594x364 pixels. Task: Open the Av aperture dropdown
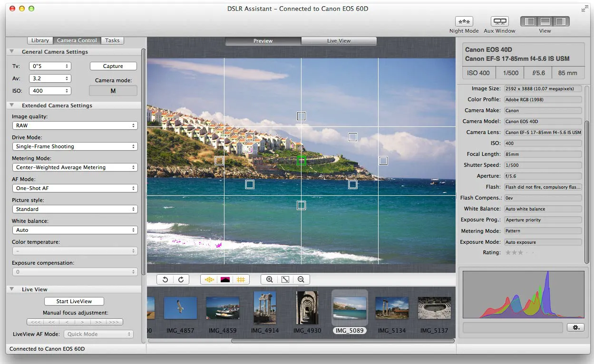point(50,78)
